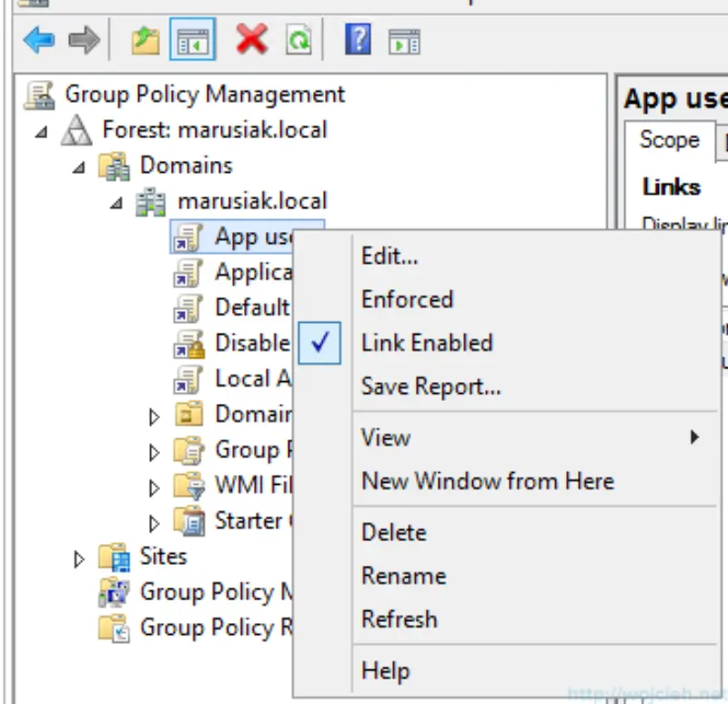This screenshot has width=728, height=704.
Task: Switch to the Scope tab
Action: tap(670, 140)
